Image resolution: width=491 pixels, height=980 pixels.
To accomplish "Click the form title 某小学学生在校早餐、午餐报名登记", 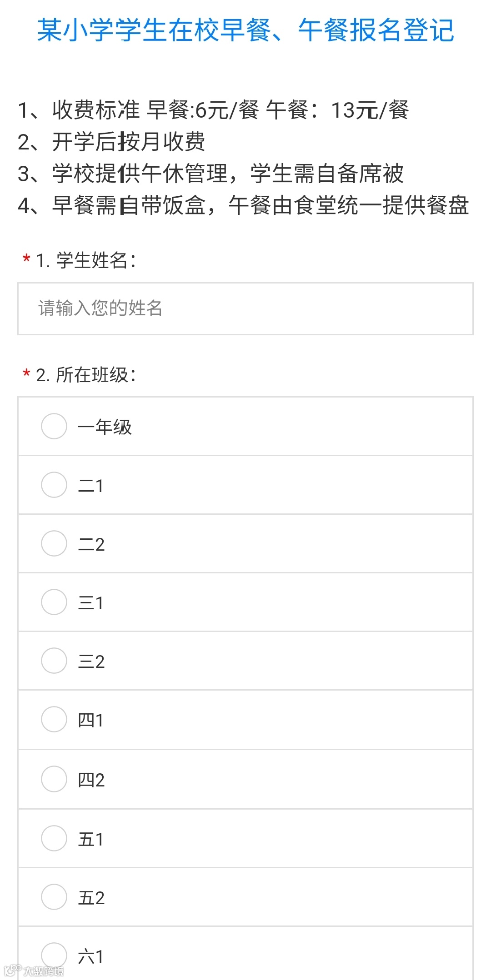I will [x=245, y=30].
